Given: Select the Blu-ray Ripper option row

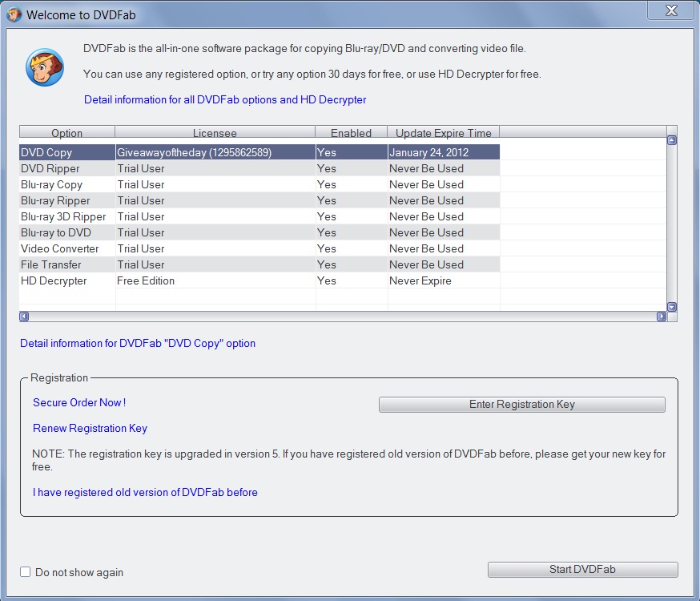Looking at the screenshot, I should (259, 200).
